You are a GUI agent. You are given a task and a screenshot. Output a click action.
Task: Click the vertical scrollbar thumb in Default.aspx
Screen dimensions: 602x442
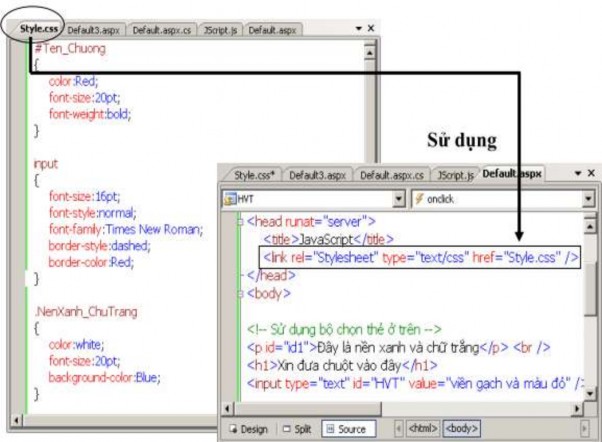[591, 289]
